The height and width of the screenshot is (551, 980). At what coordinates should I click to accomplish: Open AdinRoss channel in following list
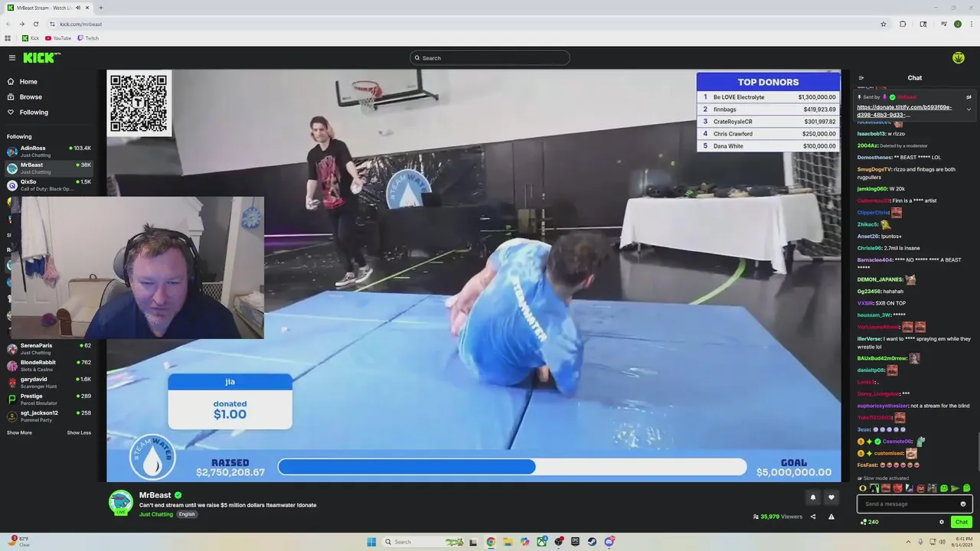point(49,151)
